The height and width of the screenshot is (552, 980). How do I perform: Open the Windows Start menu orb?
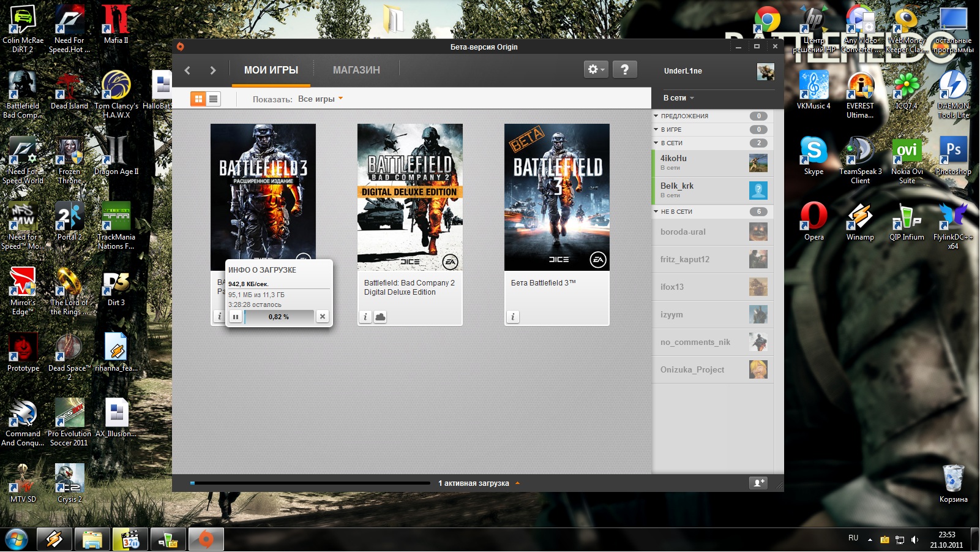[x=17, y=540]
